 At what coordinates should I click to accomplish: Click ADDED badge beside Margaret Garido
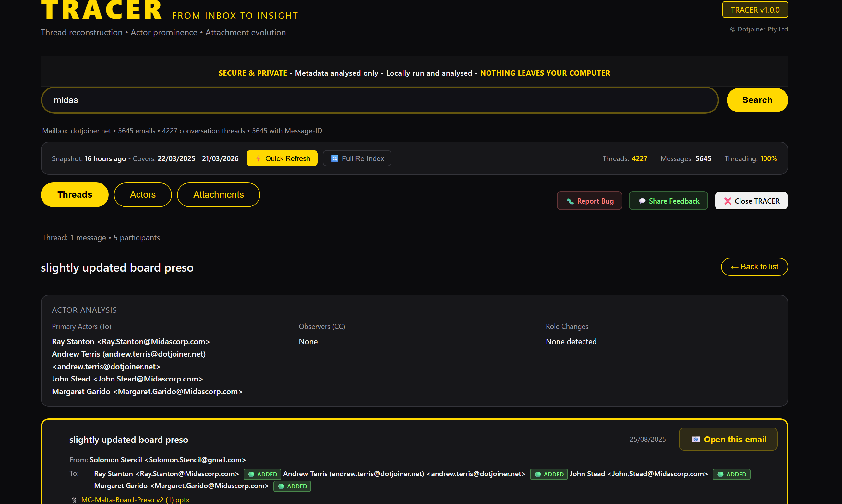(x=292, y=486)
